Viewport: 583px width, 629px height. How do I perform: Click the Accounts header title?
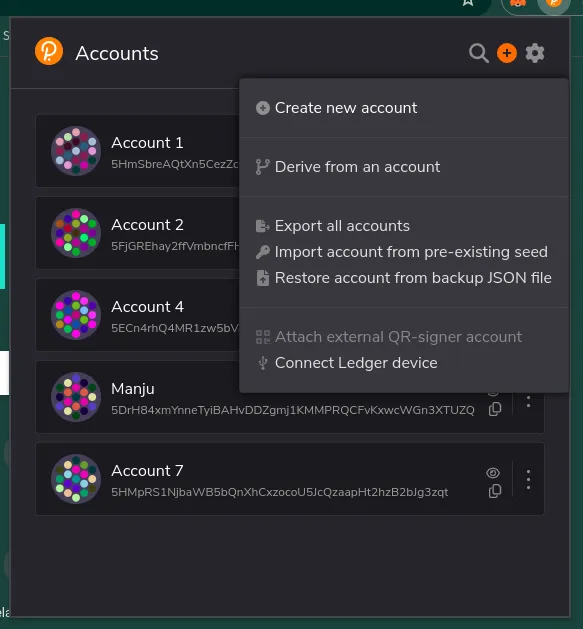(117, 53)
